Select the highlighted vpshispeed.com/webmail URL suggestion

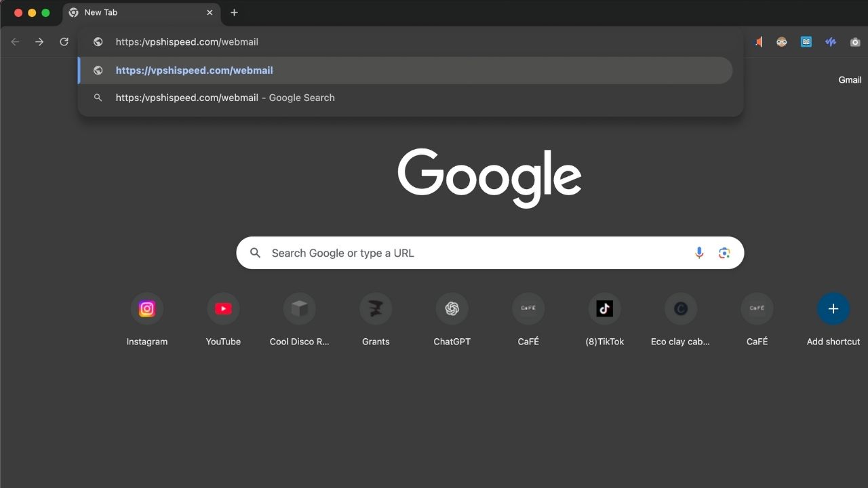[x=406, y=70]
